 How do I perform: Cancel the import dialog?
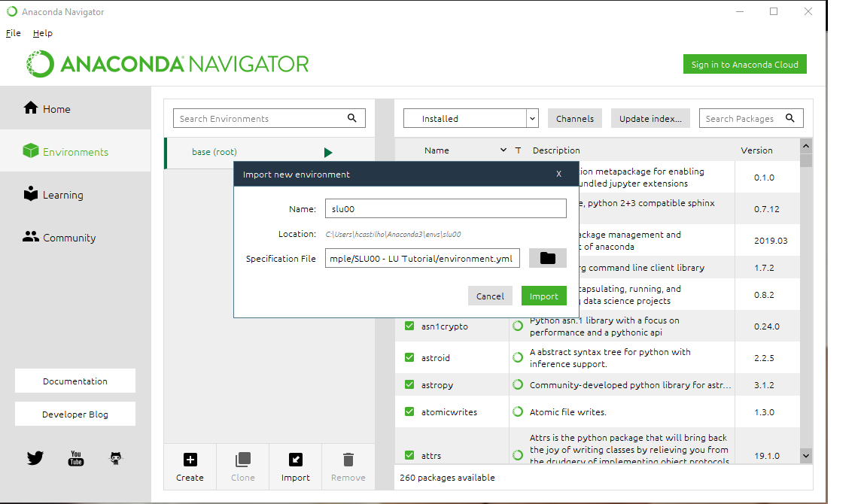coord(490,296)
